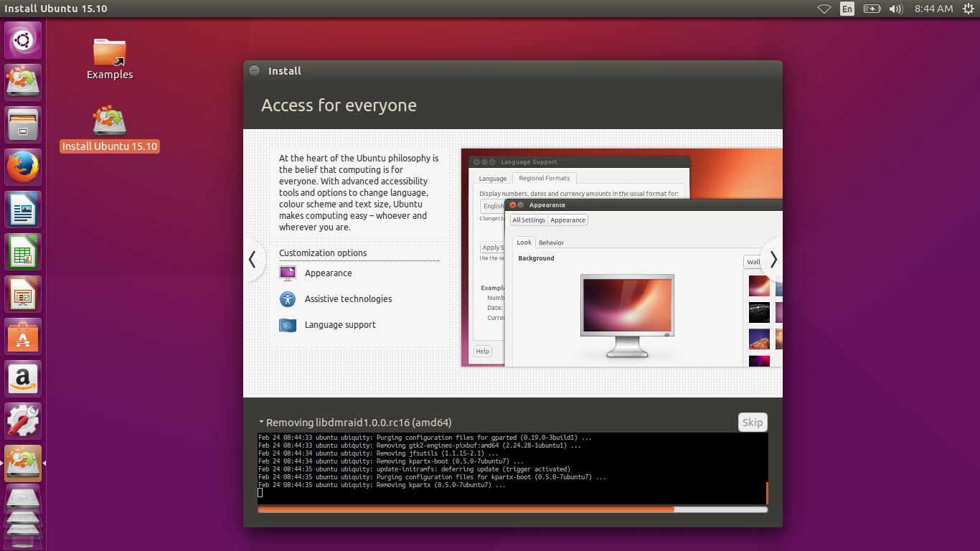Launch LibreOffice Calc from the launcher

coord(22,251)
